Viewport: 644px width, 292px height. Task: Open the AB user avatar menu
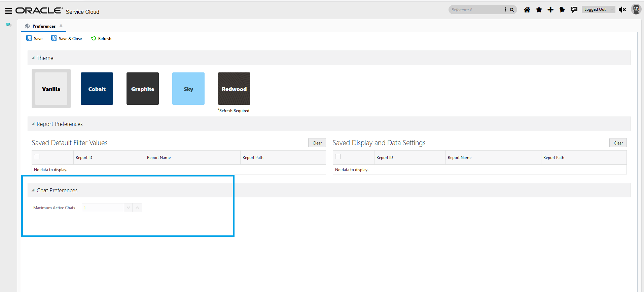coord(636,9)
